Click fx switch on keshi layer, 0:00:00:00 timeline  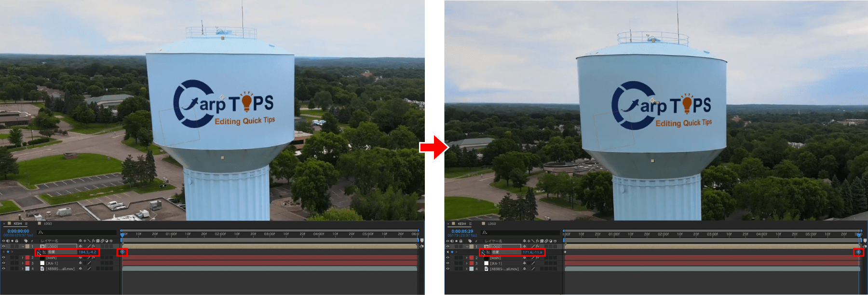tap(94, 257)
